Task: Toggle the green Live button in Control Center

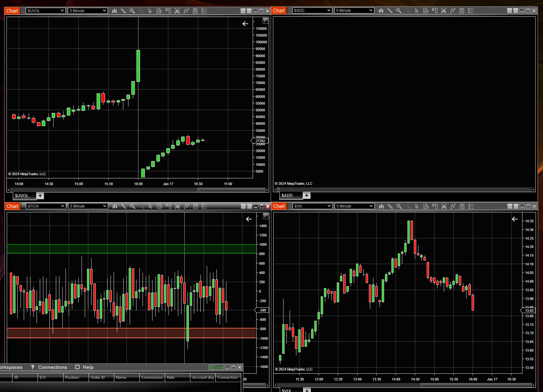Action: click(x=216, y=367)
